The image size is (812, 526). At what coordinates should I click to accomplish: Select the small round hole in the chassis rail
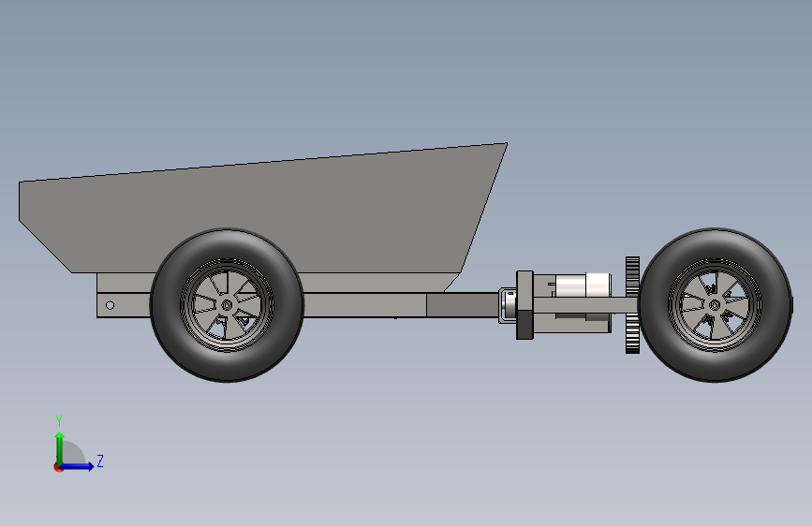pyautogui.click(x=110, y=305)
